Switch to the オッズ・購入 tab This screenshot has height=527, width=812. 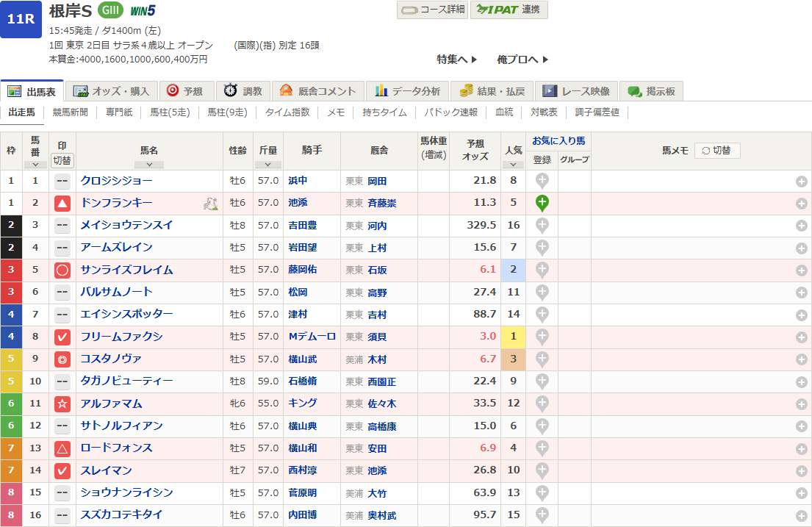pos(112,91)
